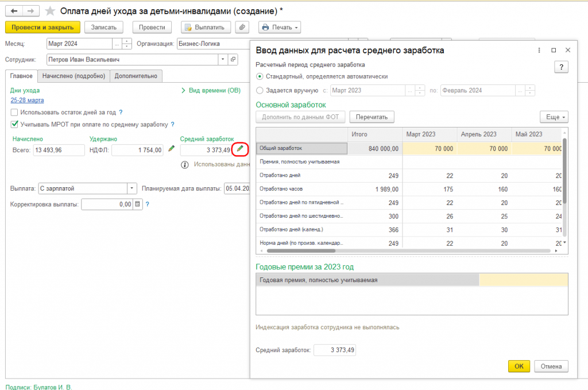Screen dimensions: 588x390
Task: Open calculator icon in Корректировка выплаты field
Action: pyautogui.click(x=138, y=204)
